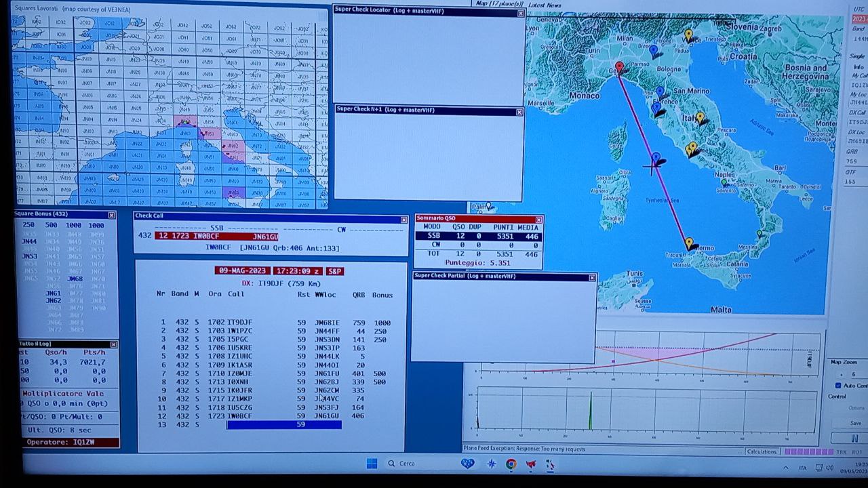This screenshot has height=488, width=868.
Task: Open the red bird app in taskbar
Action: [x=531, y=464]
